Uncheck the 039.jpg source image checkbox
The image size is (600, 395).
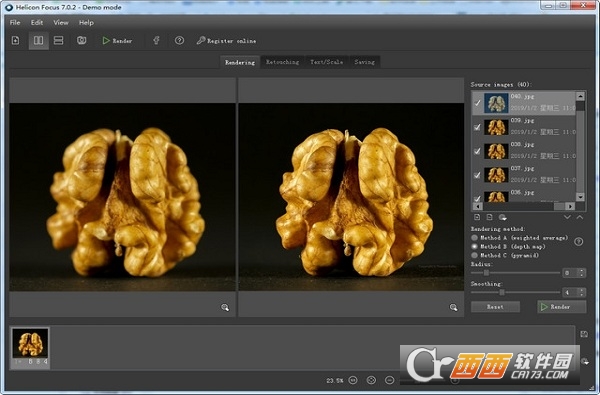click(477, 127)
